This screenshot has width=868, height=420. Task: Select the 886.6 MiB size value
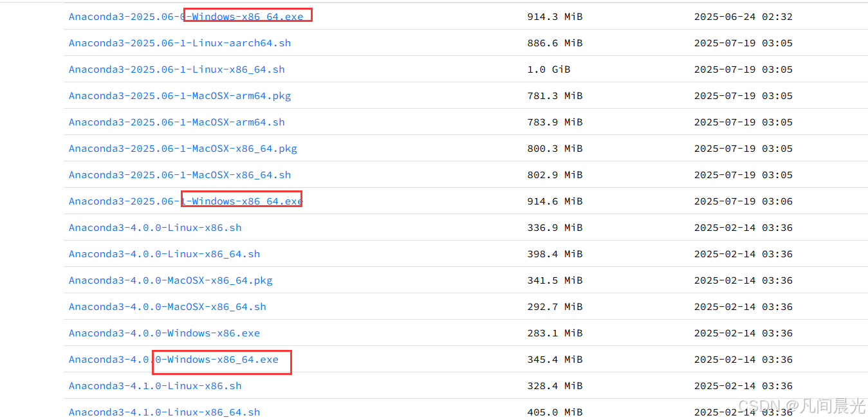click(555, 43)
